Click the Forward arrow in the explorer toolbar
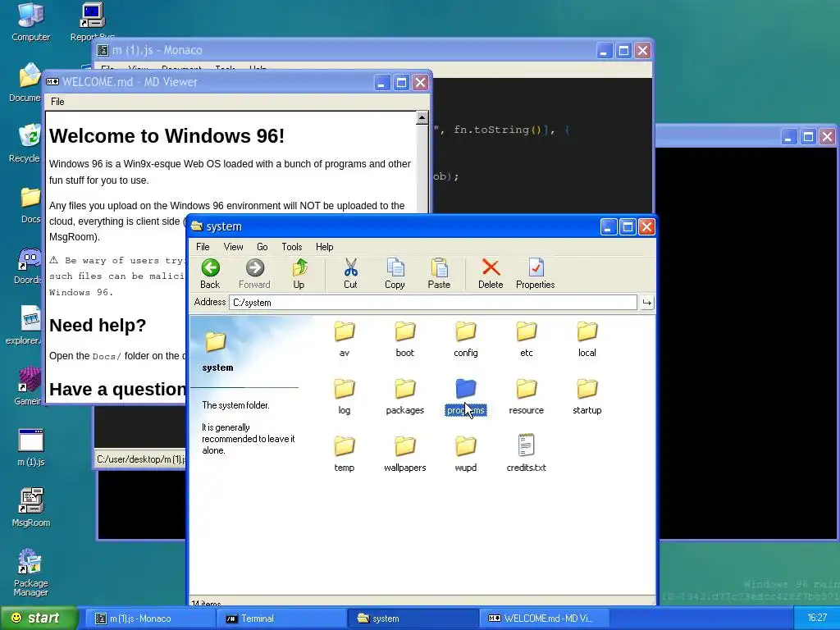The height and width of the screenshot is (630, 840). 254,274
